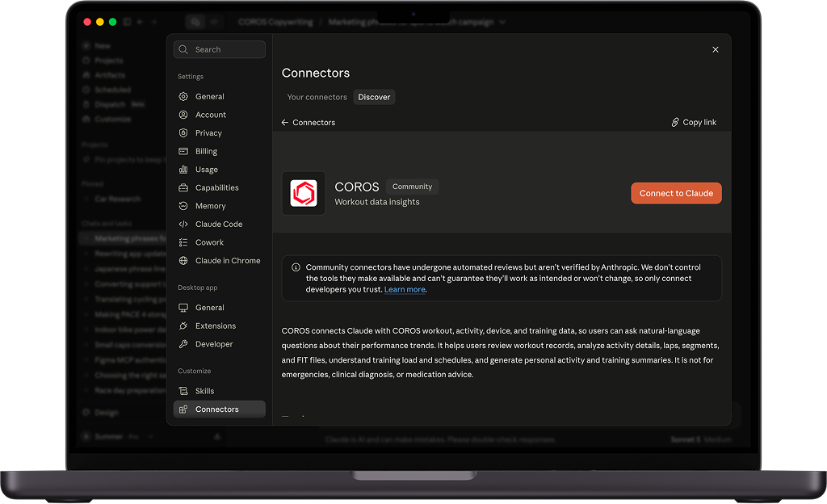Open Developer settings with wrench icon
Viewport: 827px width, 504px height.
click(x=219, y=344)
